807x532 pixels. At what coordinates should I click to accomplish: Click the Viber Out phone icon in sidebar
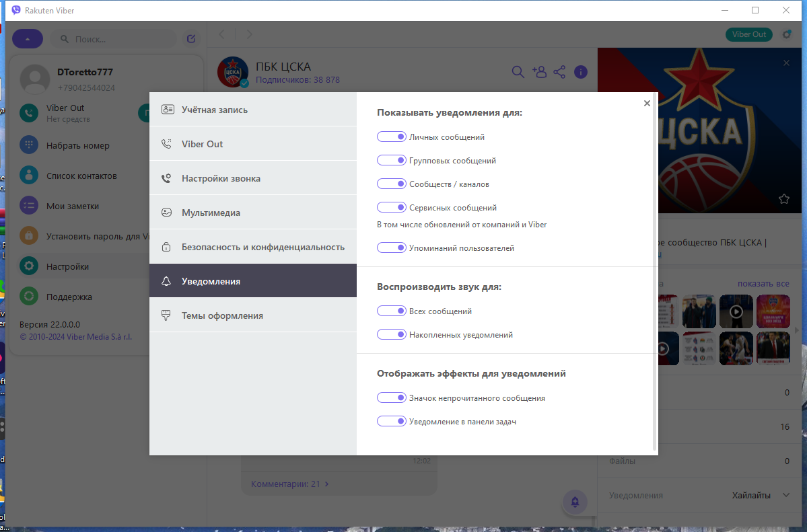point(29,113)
